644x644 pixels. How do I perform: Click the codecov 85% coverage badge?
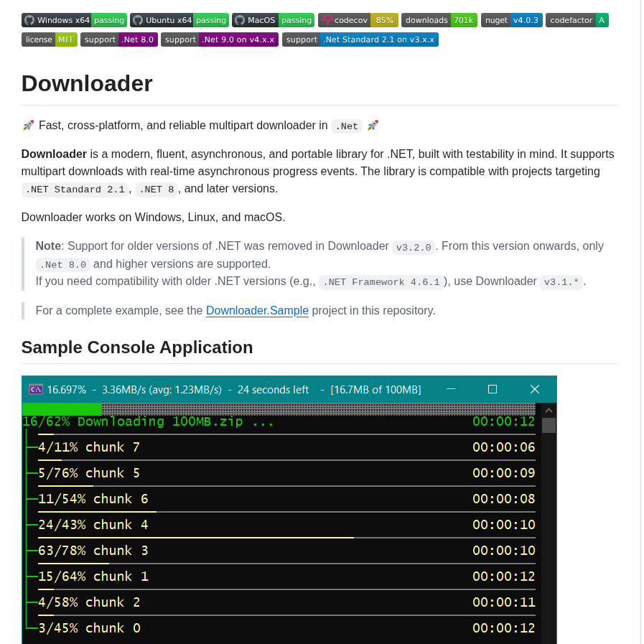(x=358, y=19)
